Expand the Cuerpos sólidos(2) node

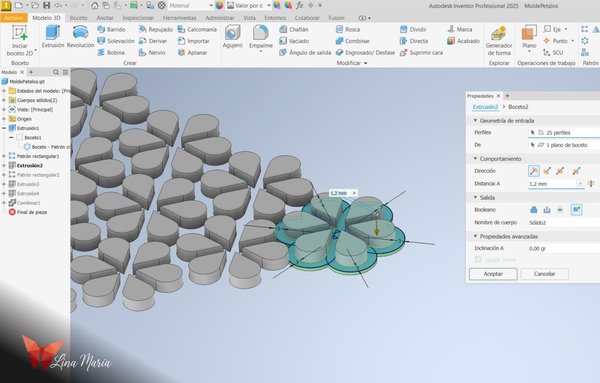click(4, 100)
